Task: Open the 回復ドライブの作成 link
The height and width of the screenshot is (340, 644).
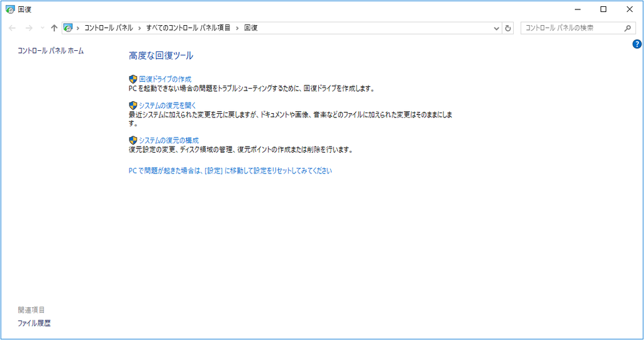Action: [165, 79]
